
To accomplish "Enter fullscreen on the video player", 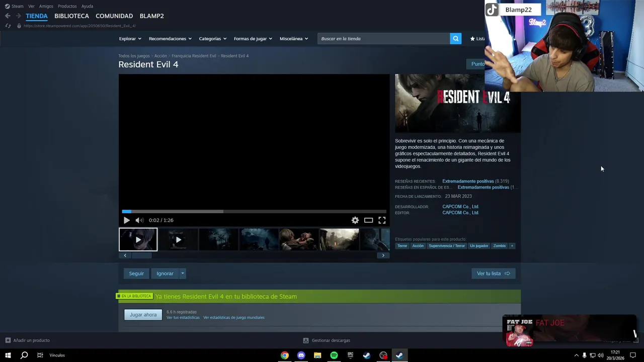I will (382, 220).
